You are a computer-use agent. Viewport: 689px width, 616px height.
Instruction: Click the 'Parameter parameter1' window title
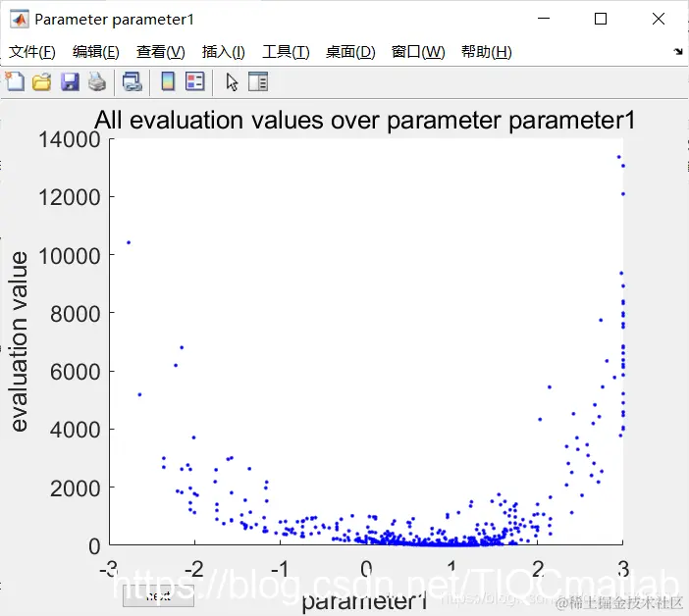[x=114, y=20]
